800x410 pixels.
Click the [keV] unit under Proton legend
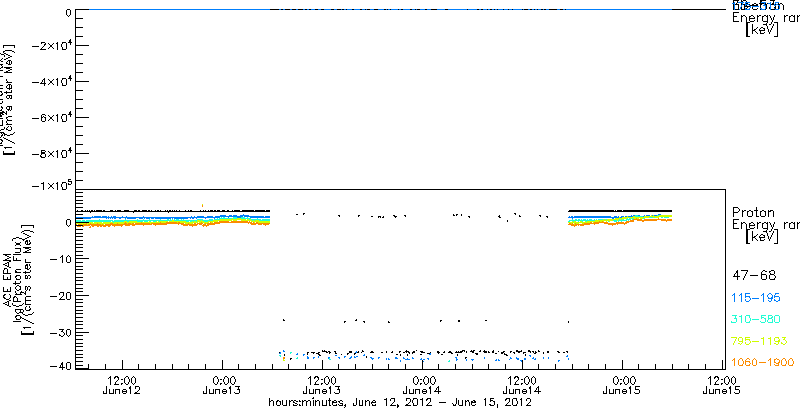[762, 237]
